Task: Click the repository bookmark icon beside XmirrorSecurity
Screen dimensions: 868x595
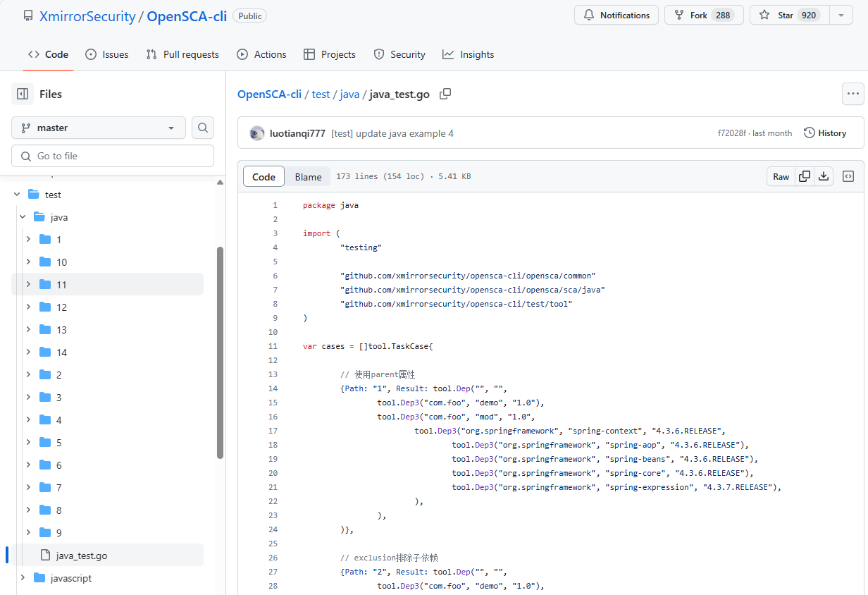Action: [27, 16]
